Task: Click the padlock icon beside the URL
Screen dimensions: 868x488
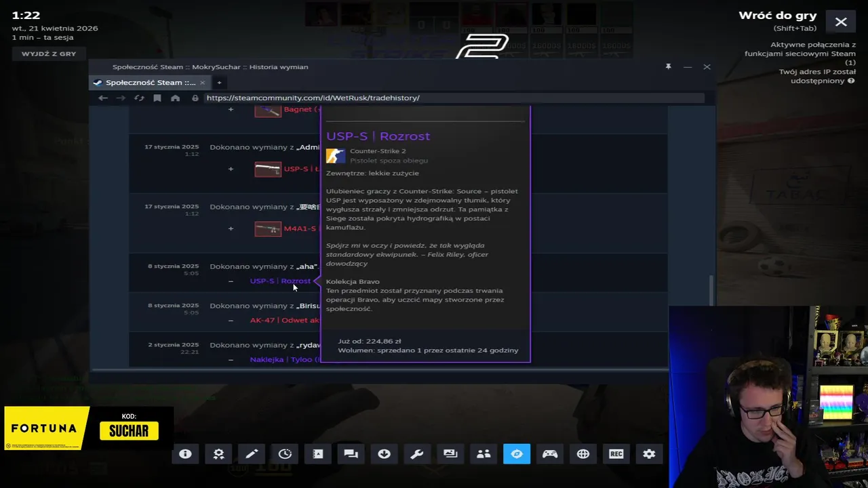Action: [195, 98]
